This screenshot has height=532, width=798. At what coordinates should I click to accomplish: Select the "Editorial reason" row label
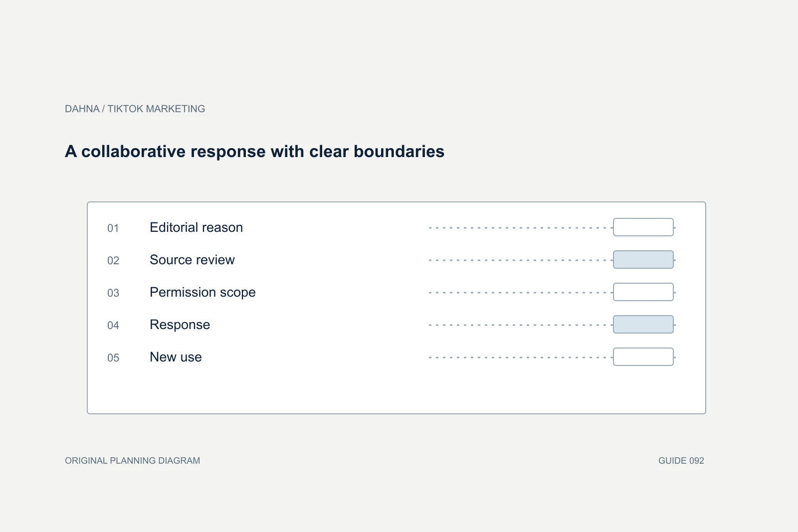point(196,227)
